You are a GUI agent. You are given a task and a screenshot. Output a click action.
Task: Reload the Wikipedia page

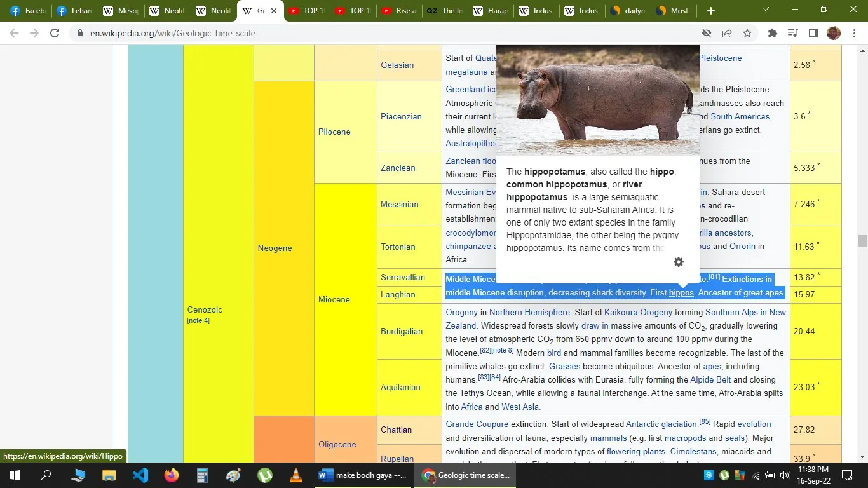pyautogui.click(x=55, y=33)
